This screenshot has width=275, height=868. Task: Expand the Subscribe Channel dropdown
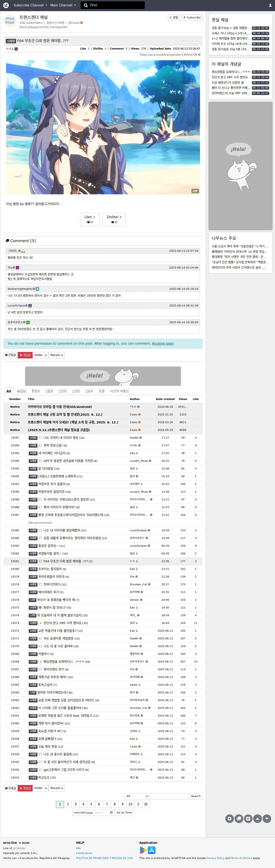[30, 5]
